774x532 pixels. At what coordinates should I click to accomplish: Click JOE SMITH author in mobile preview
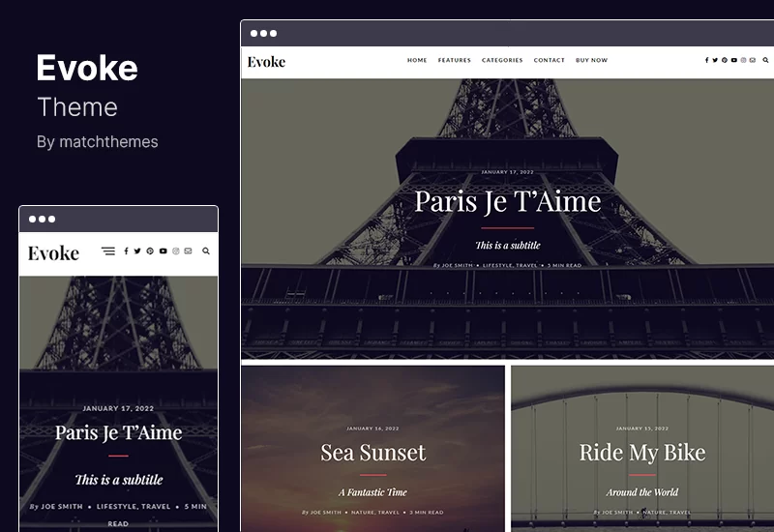pyautogui.click(x=62, y=506)
